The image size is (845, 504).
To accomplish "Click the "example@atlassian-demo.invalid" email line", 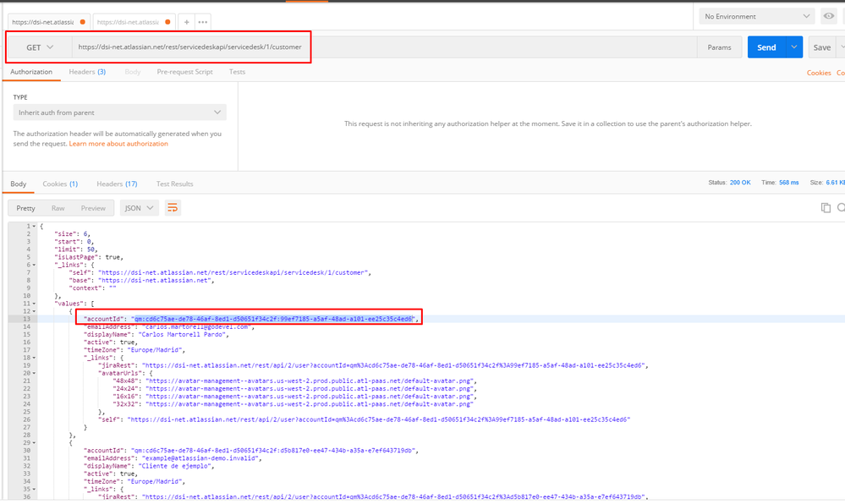I will (173, 458).
